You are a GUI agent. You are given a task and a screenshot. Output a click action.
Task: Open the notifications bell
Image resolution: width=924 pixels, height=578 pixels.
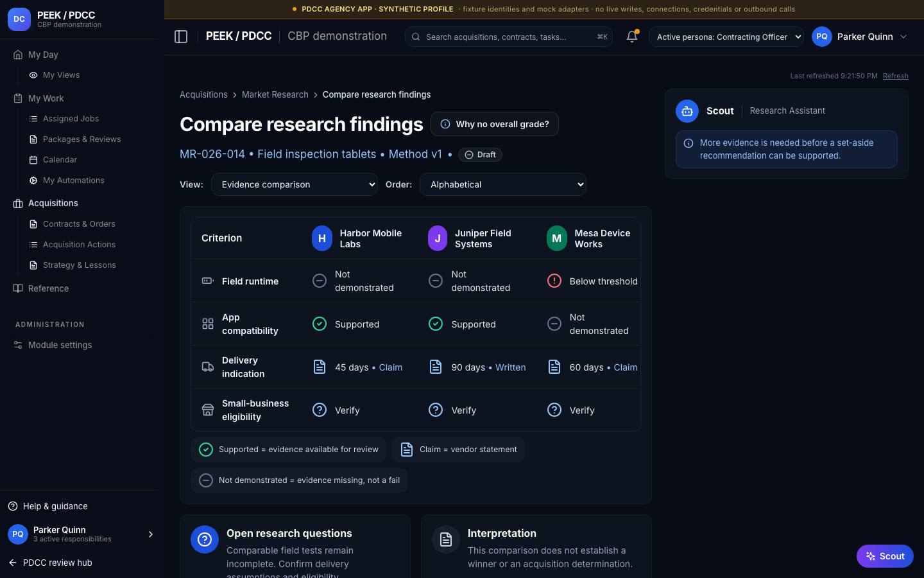click(632, 37)
